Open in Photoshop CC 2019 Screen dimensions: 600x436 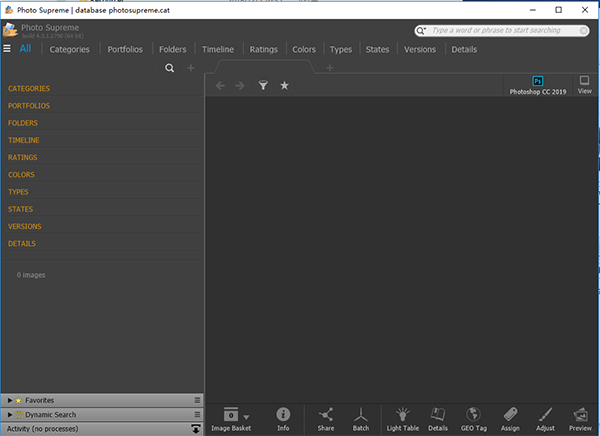click(537, 84)
